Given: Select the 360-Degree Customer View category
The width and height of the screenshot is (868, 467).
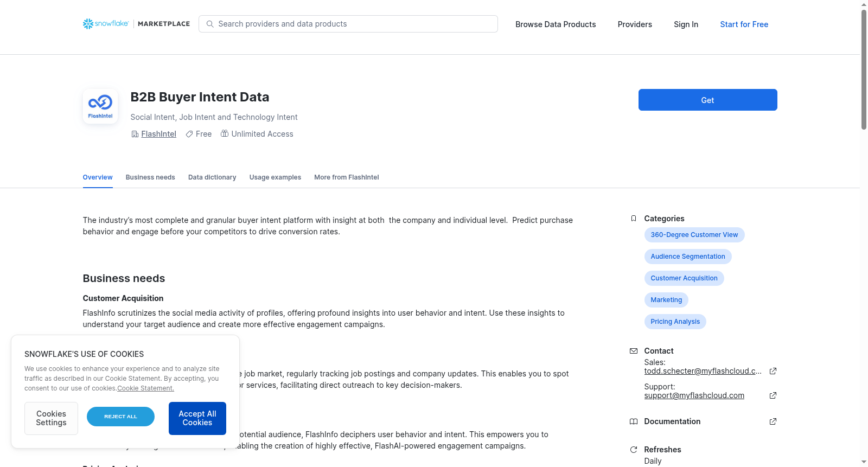Looking at the screenshot, I should pyautogui.click(x=694, y=235).
